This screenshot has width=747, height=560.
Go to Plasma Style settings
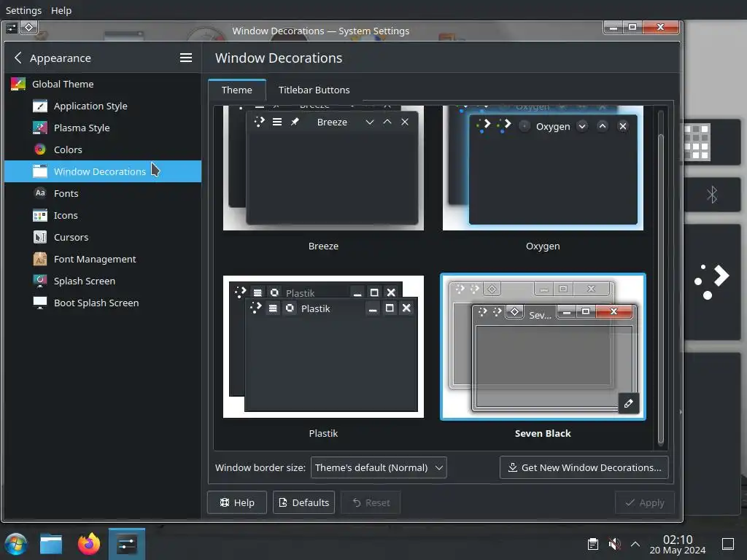click(x=102, y=128)
